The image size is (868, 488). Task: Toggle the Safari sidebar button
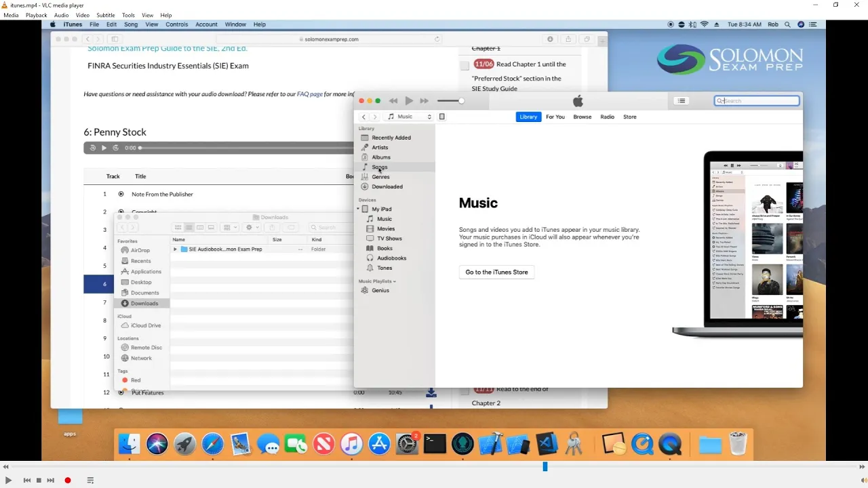[115, 39]
